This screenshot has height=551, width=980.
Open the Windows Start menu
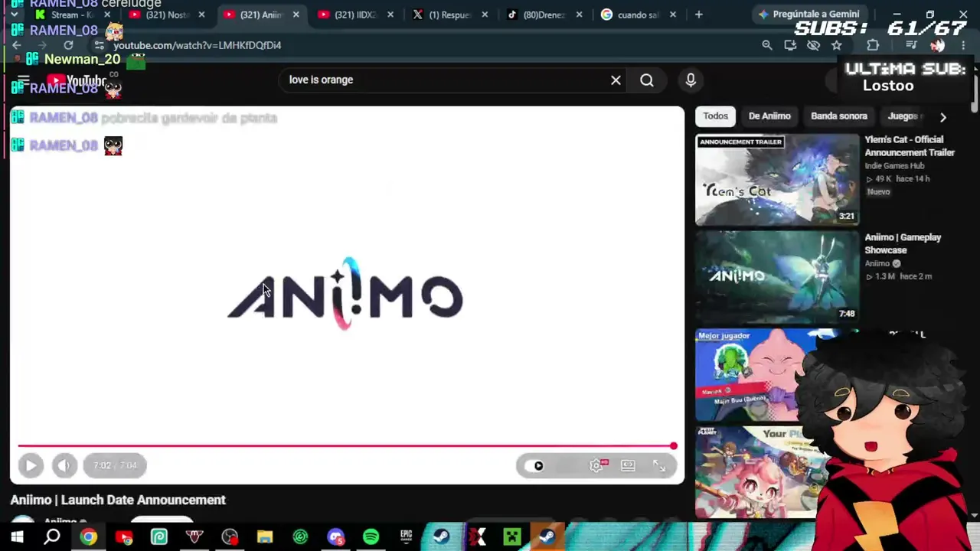click(17, 536)
